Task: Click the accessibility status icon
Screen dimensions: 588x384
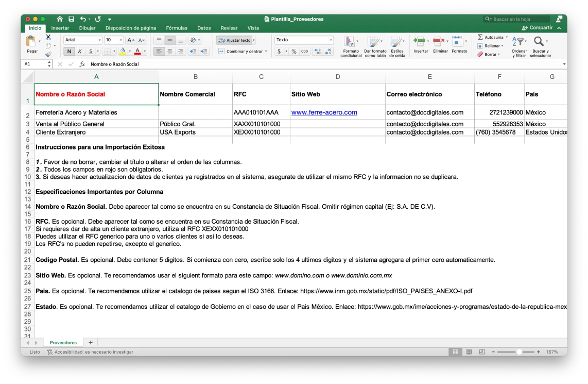Action: 50,352
